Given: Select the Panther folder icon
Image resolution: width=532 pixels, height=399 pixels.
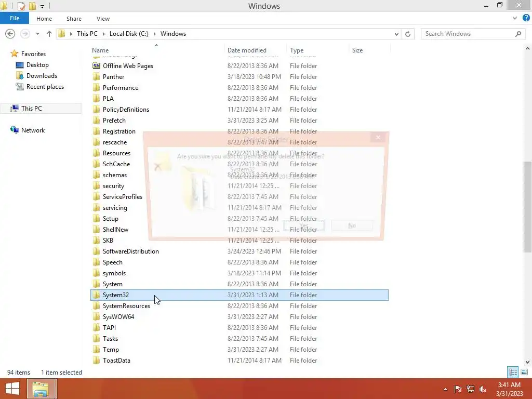Looking at the screenshot, I should click(x=96, y=77).
